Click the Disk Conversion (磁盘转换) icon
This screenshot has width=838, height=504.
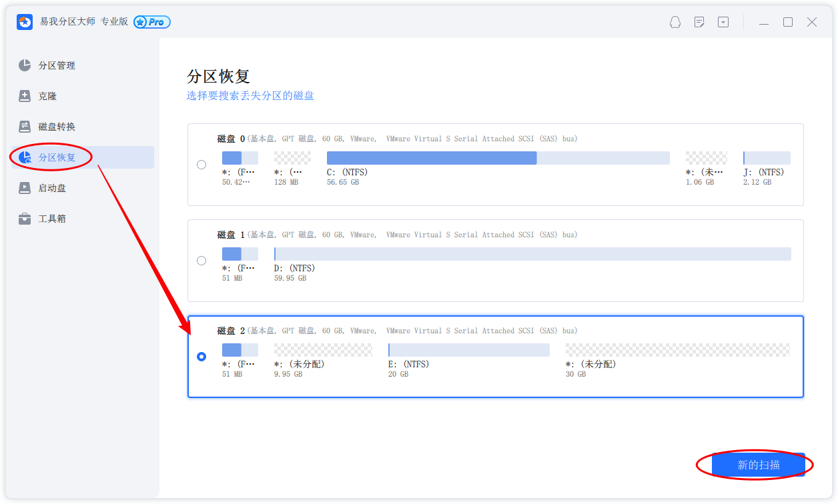tap(25, 127)
